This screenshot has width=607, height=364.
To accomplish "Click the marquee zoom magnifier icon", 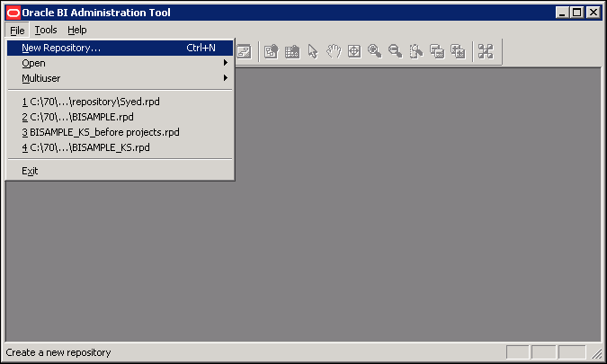I will coord(416,51).
